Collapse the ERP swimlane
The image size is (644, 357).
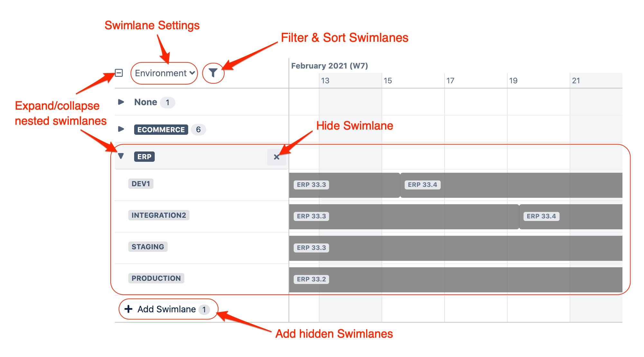click(121, 156)
